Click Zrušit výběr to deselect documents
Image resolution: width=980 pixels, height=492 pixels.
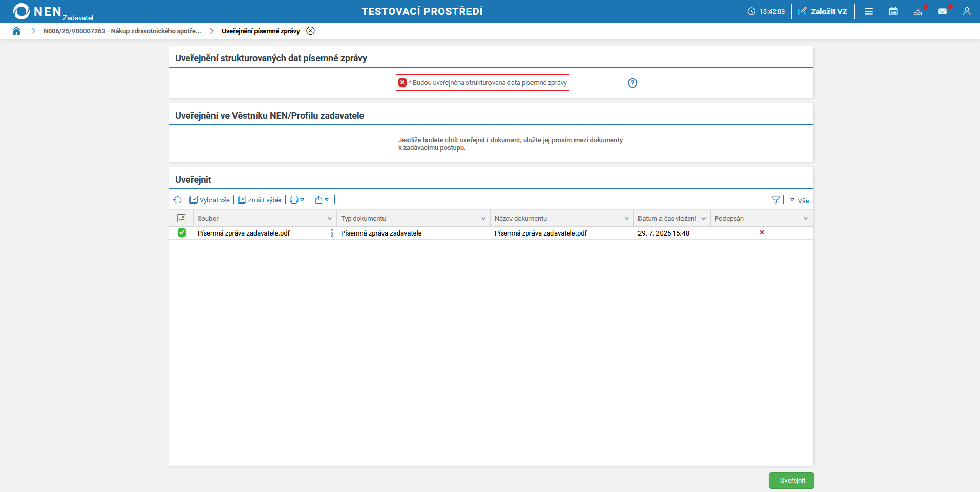(x=260, y=200)
